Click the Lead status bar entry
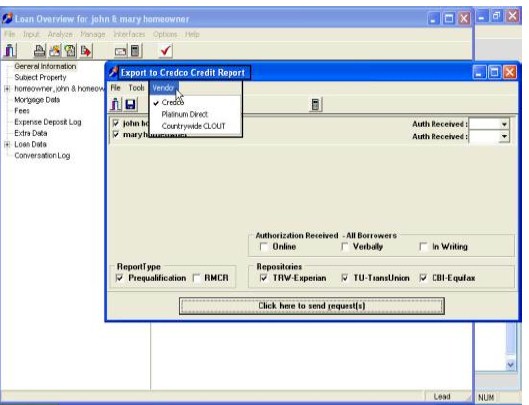529x405 pixels. (x=442, y=397)
